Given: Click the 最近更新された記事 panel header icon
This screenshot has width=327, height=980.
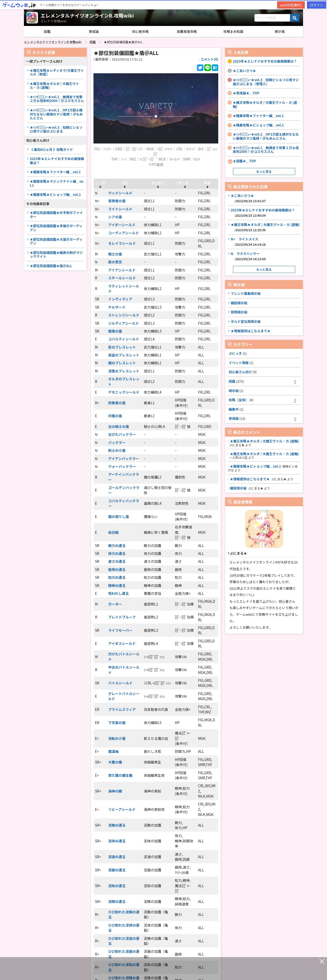Looking at the screenshot, I should (x=229, y=186).
